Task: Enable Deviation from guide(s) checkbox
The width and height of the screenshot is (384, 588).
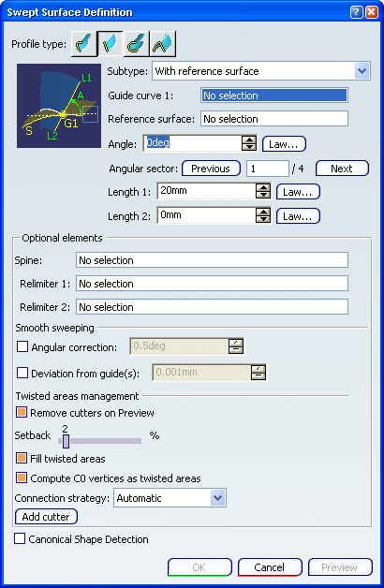Action: pos(22,373)
